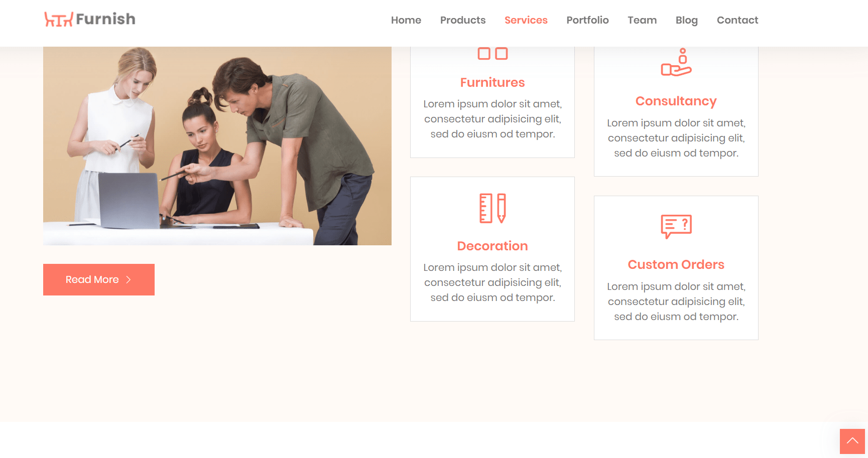Click the chevron arrow on Read More
The image size is (868, 458).
point(129,280)
